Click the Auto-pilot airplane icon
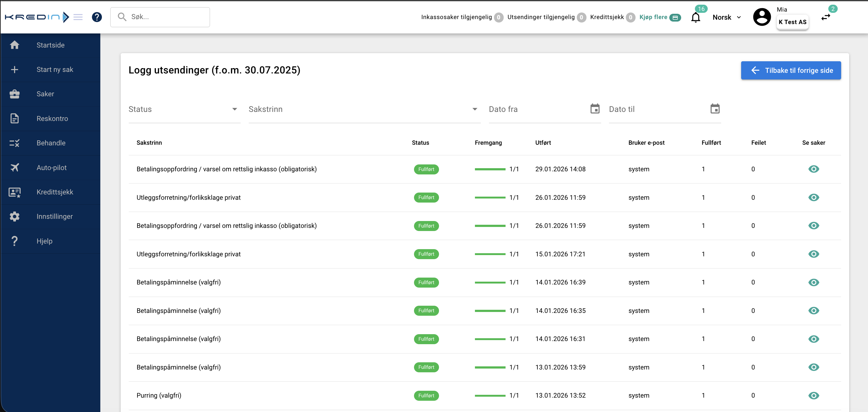Image resolution: width=868 pixels, height=412 pixels. (x=14, y=168)
